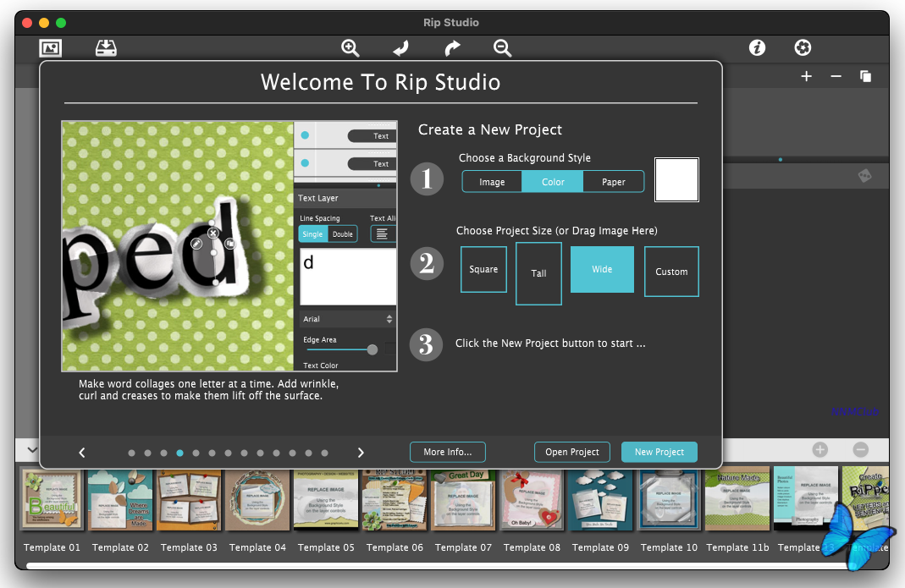Select the Template 10 thumbnail
Screen dimensions: 905x588
(669, 500)
